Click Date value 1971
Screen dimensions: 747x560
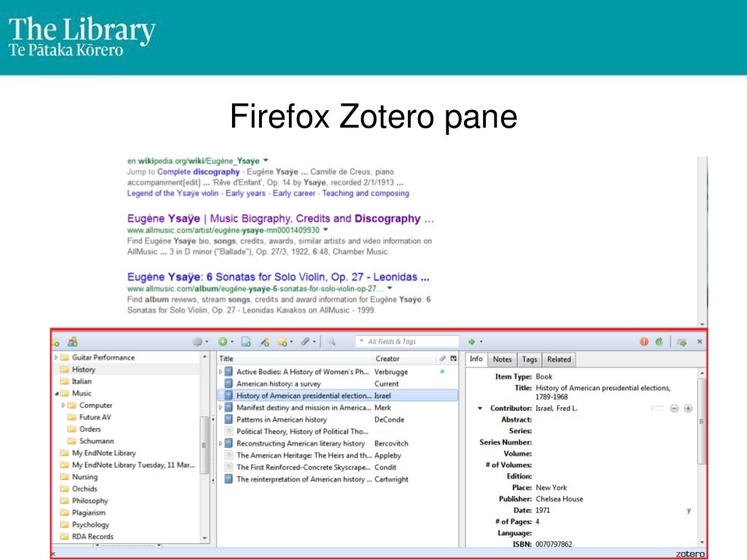coord(543,510)
